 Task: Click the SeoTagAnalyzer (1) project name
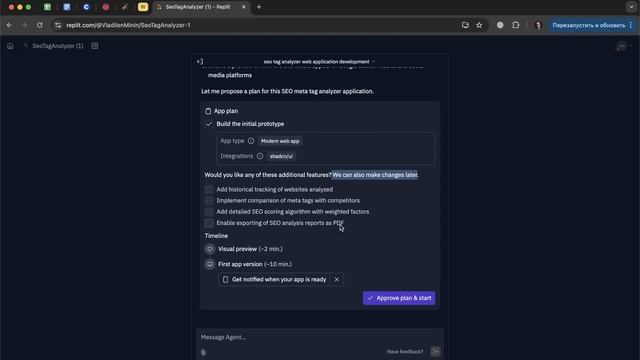(x=58, y=46)
